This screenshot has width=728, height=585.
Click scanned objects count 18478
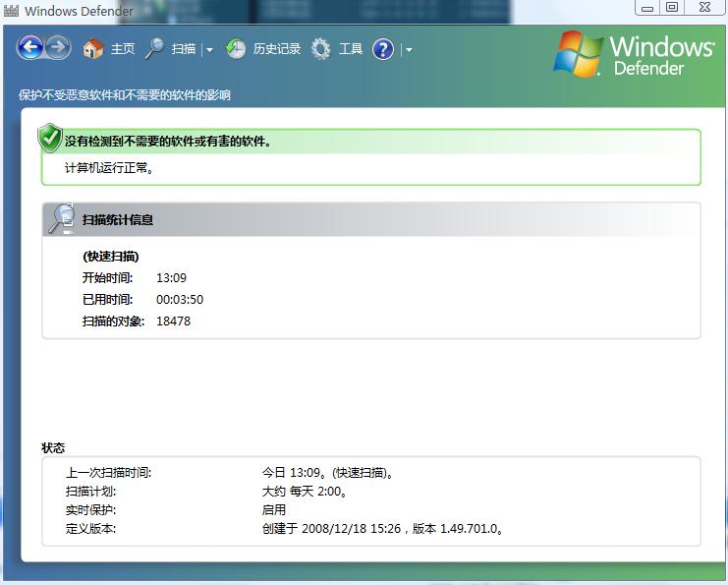(x=173, y=322)
